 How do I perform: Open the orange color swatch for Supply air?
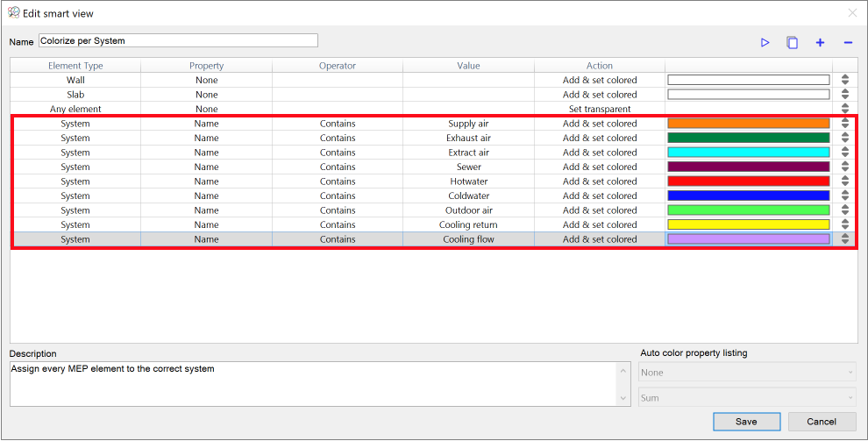tap(749, 124)
